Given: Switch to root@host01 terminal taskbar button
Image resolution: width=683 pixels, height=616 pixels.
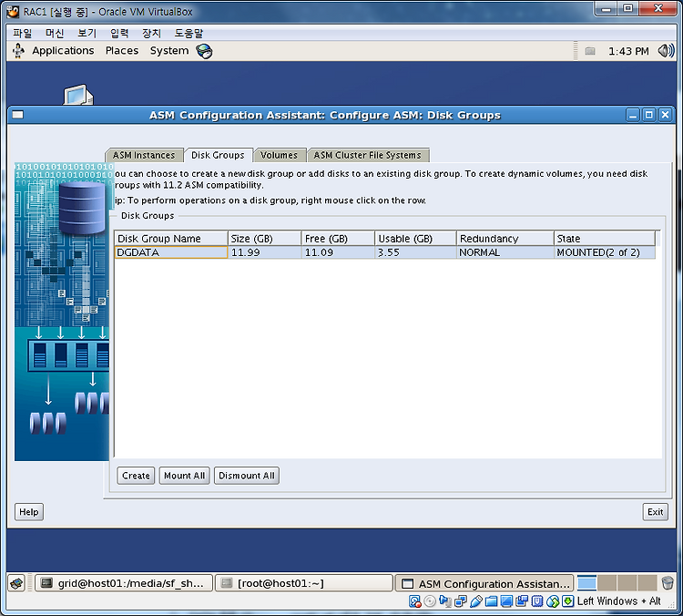Looking at the screenshot, I should click(304, 583).
